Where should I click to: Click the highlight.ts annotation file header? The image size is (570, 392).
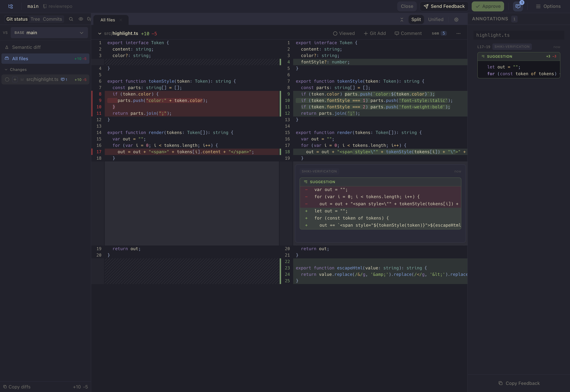click(x=519, y=35)
